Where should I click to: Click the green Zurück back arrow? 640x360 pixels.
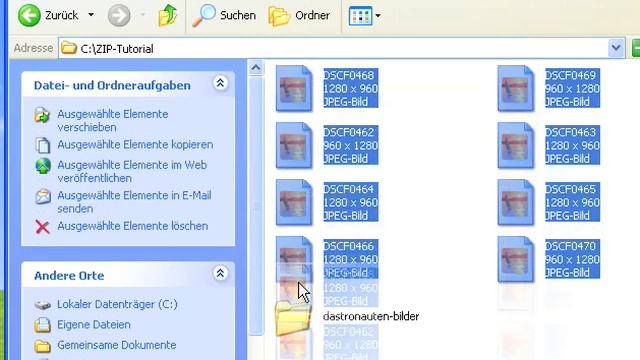pyautogui.click(x=29, y=16)
